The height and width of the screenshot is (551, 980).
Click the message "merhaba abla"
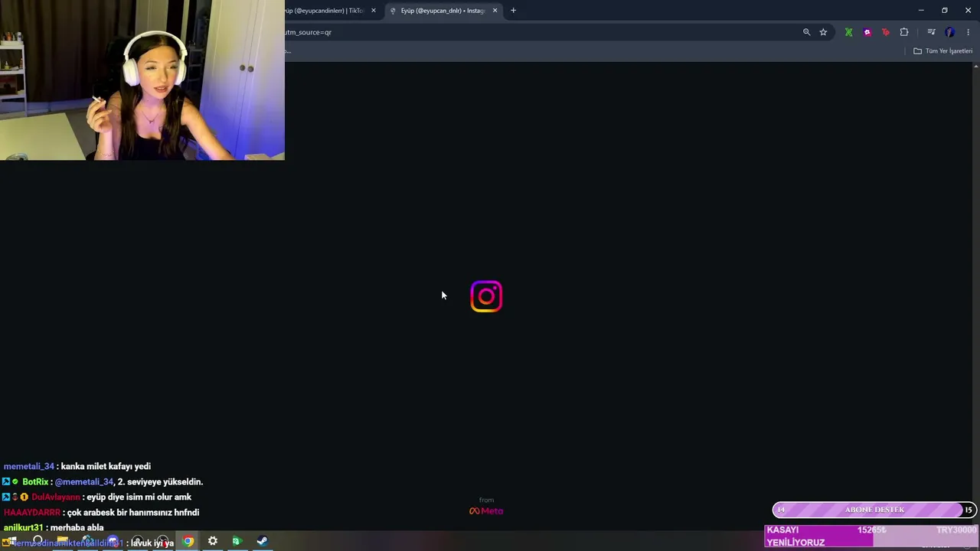(77, 527)
